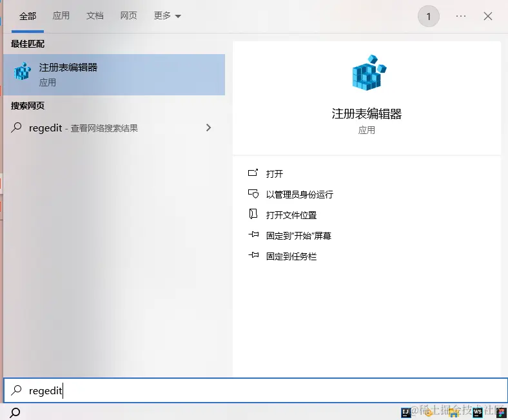The image size is (508, 420).
Task: Click the pin icon beside 固定到任务栏
Action: point(253,255)
